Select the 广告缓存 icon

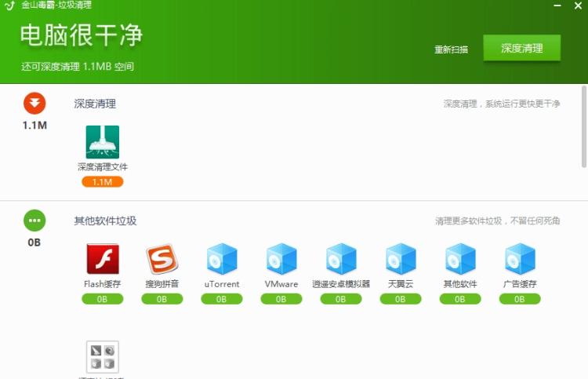click(520, 259)
